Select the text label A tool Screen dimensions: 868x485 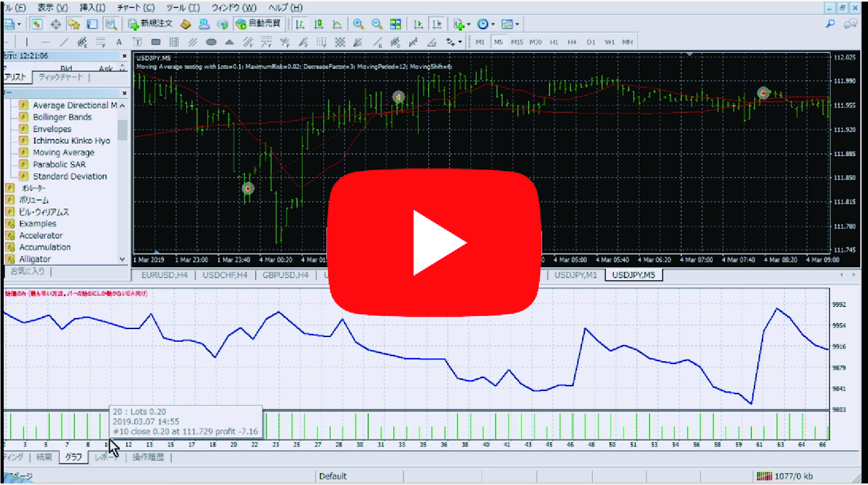click(119, 42)
